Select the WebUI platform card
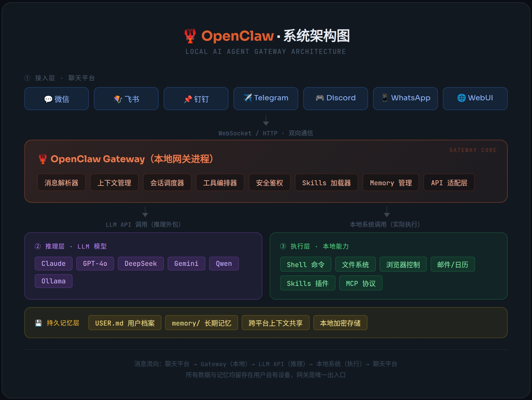 475,98
